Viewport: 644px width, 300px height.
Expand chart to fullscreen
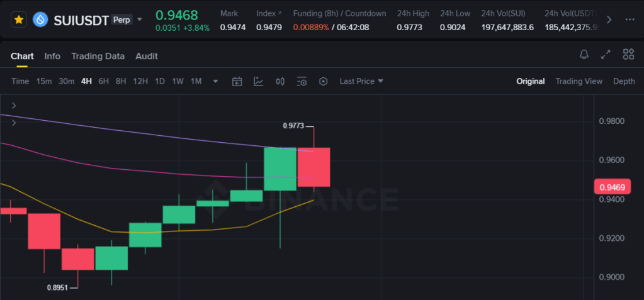606,55
